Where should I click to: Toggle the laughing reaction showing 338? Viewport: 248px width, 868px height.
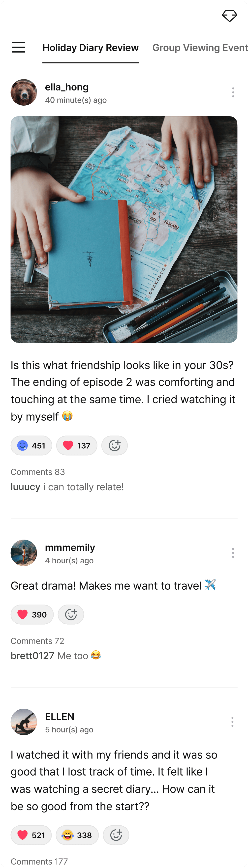tap(77, 835)
